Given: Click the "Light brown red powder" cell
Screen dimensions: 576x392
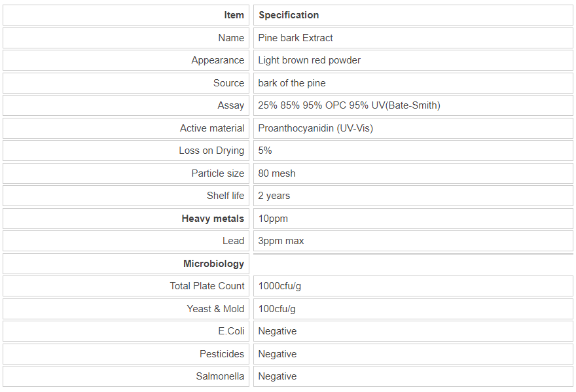Looking at the screenshot, I should pos(309,60).
